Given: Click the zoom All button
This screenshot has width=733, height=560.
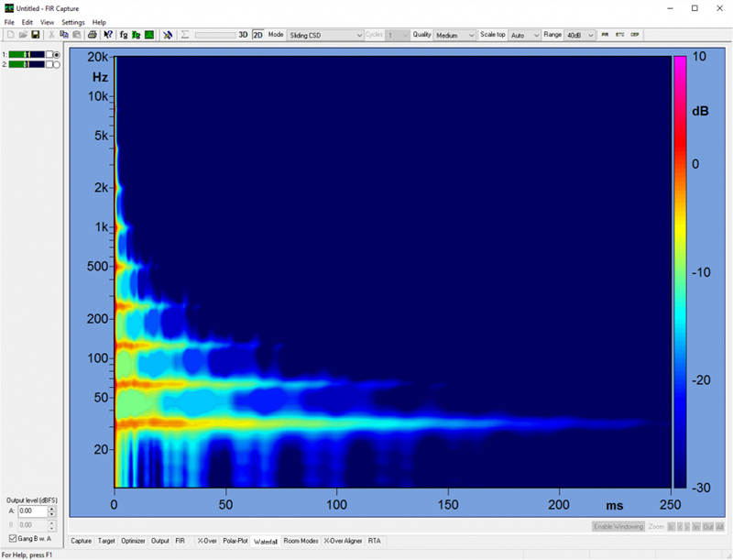Looking at the screenshot, I should pyautogui.click(x=719, y=527).
